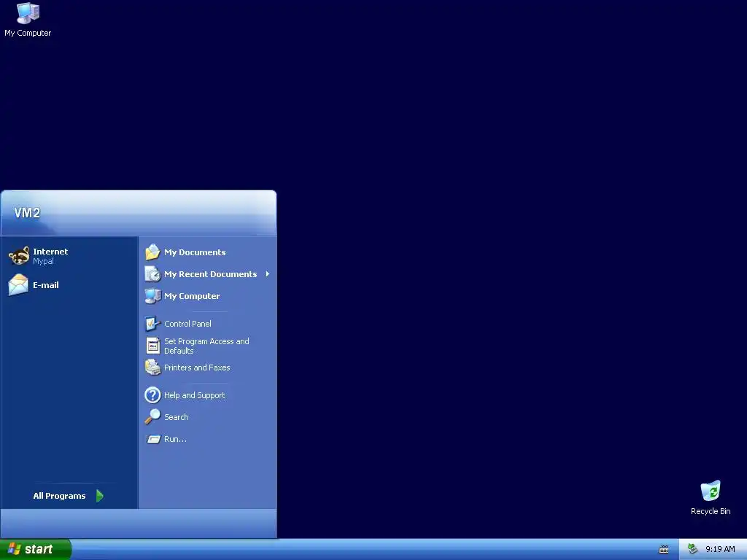Open the Printers and Faxes label
This screenshot has height=560, width=747.
(197, 367)
